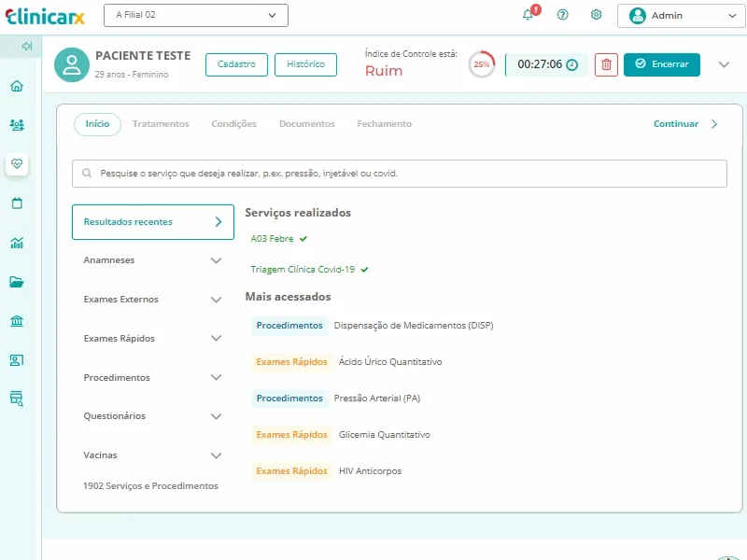Click the timer clock icon
This screenshot has height=560, width=747.
pos(572,64)
